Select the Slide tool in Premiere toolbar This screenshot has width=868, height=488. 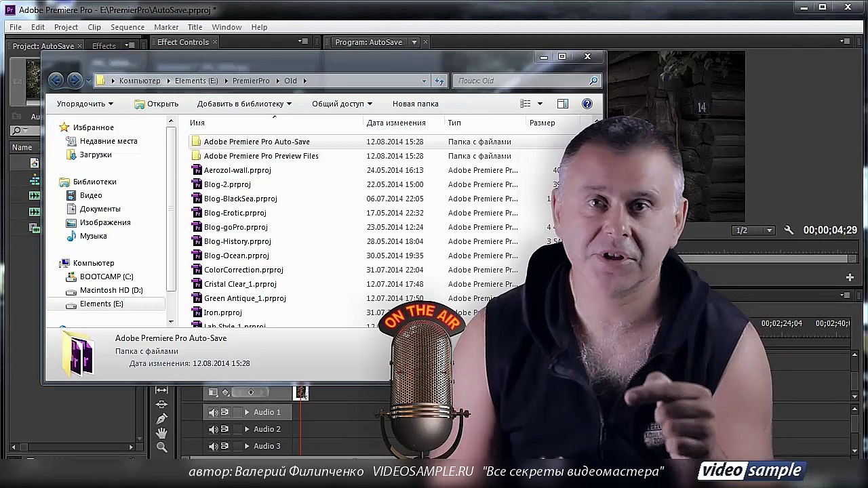click(x=161, y=404)
